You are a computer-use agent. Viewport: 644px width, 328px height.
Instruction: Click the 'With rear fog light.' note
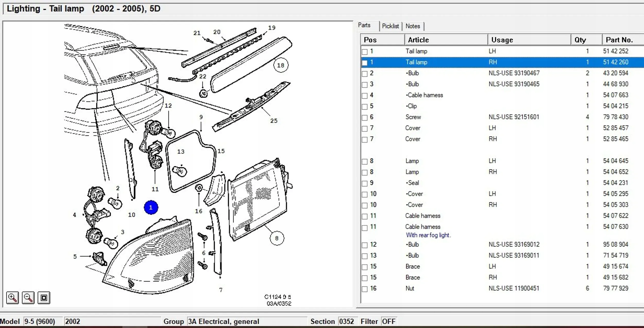[x=428, y=235]
